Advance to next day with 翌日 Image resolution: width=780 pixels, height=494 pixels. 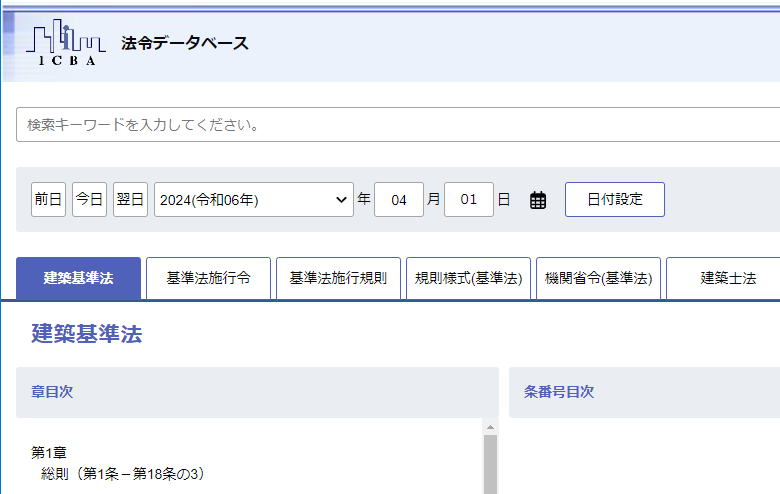click(130, 199)
